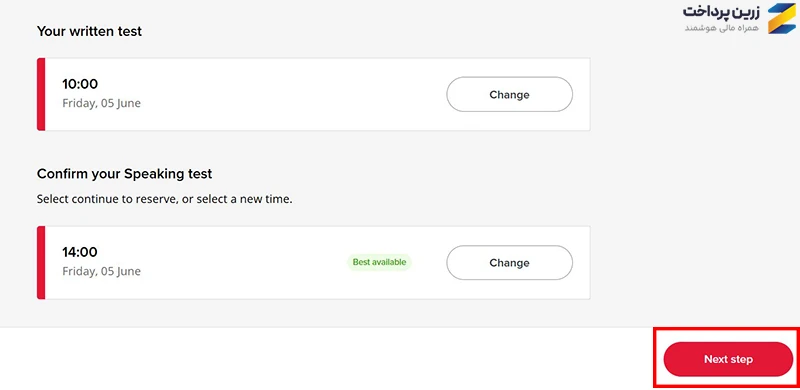Viewport: 800px width, 390px height.
Task: Click the written test's Friday, 05 June date
Action: pos(102,103)
